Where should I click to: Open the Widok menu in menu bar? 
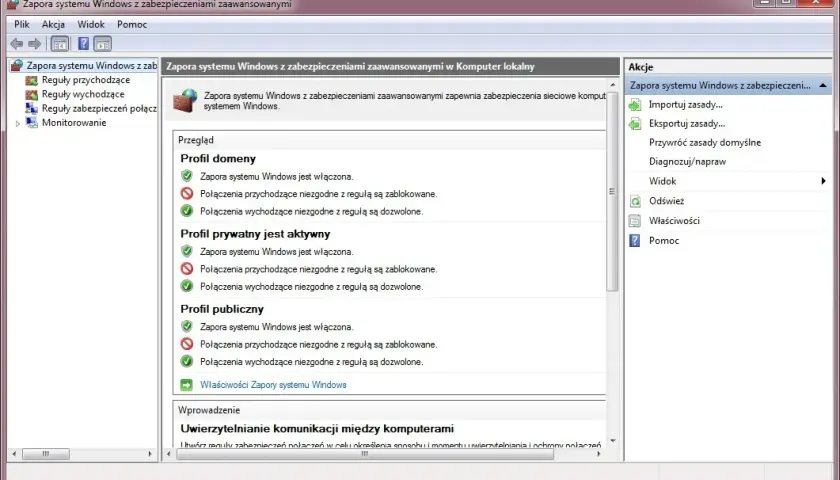pyautogui.click(x=91, y=24)
